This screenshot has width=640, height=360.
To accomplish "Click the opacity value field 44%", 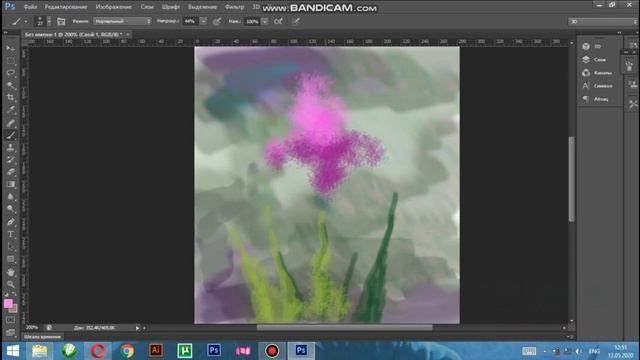I will [x=190, y=21].
